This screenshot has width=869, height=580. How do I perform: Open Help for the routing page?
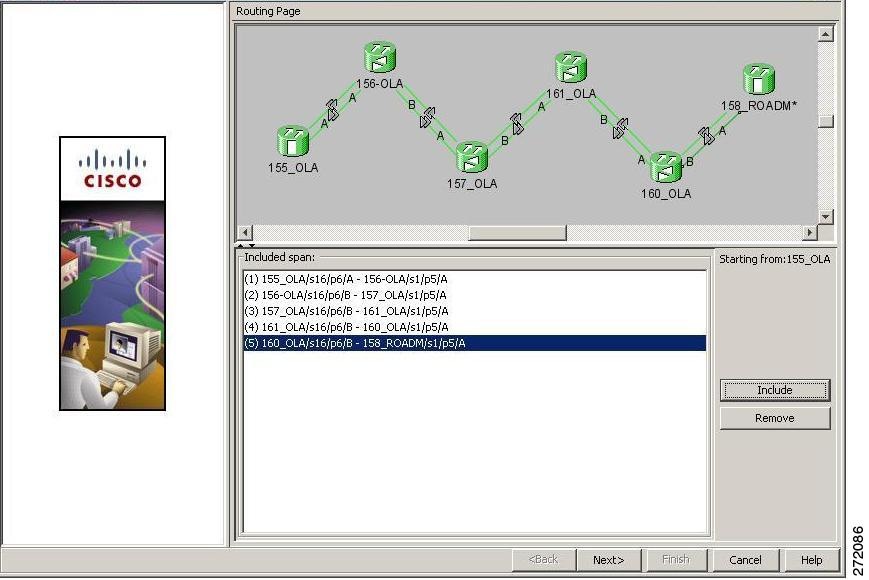[x=811, y=560]
